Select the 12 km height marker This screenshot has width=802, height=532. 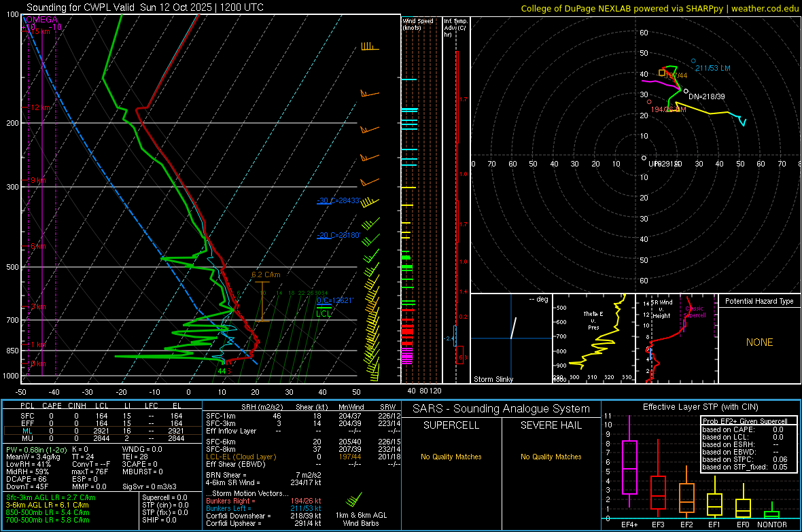point(41,107)
